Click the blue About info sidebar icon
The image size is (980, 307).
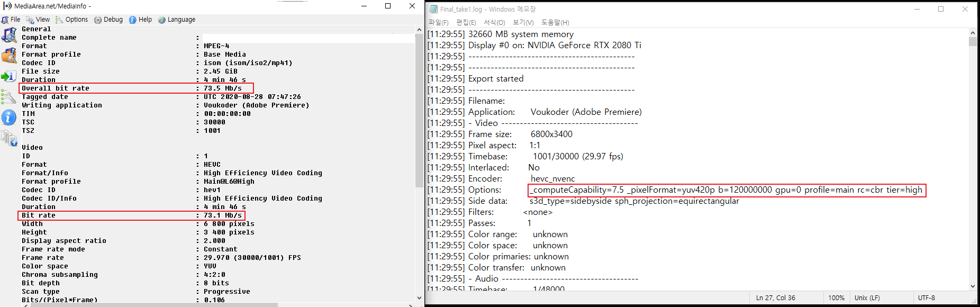pos(9,118)
